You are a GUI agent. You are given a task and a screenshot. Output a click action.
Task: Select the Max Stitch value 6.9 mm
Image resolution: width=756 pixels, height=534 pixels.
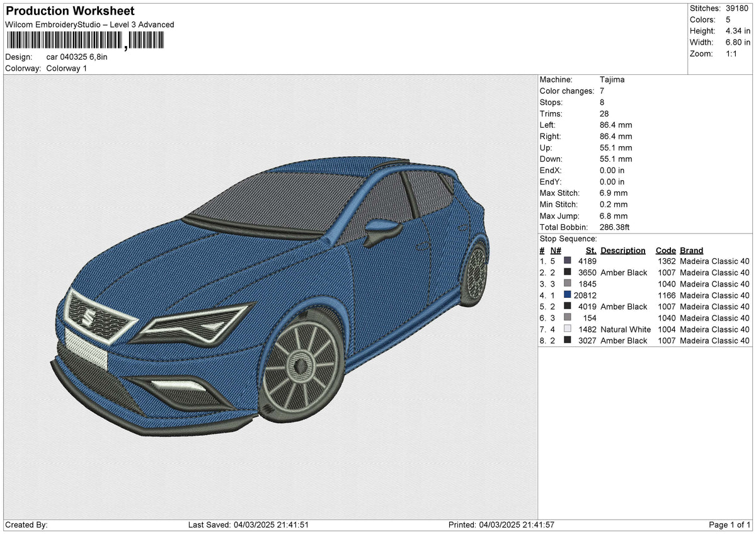click(614, 193)
